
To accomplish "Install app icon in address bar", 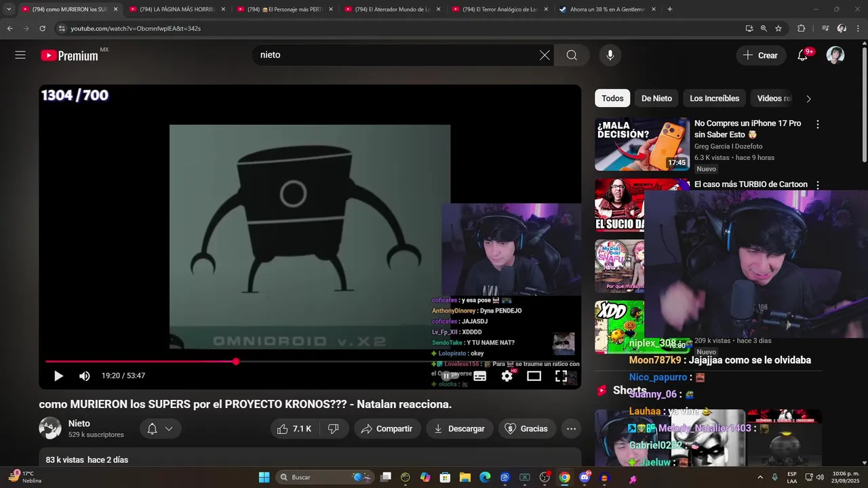I will (x=749, y=28).
